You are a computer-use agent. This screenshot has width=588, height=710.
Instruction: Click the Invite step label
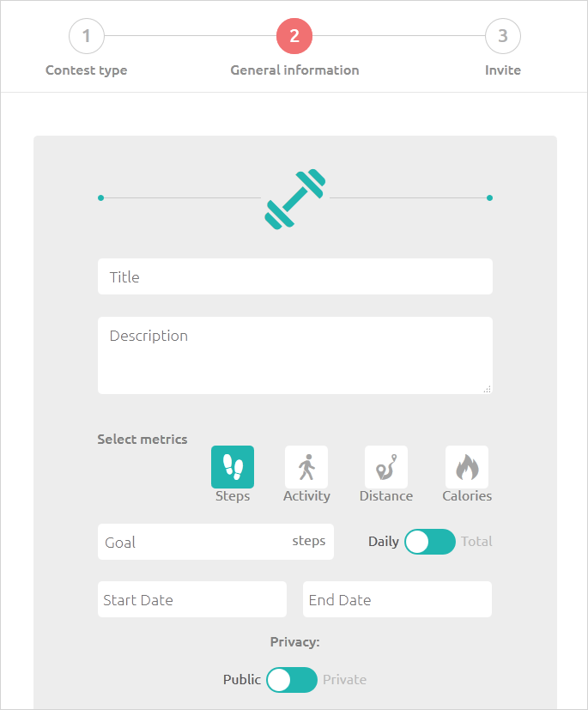click(x=503, y=70)
